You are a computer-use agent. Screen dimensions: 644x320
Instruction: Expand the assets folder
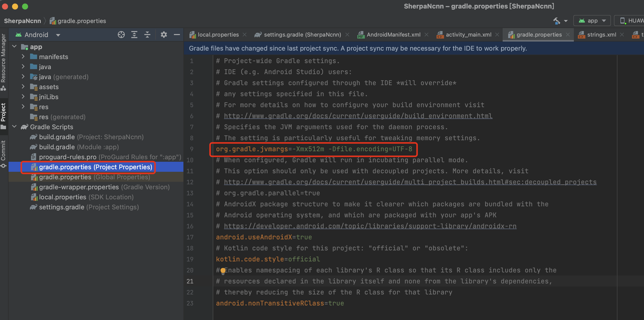coord(23,87)
